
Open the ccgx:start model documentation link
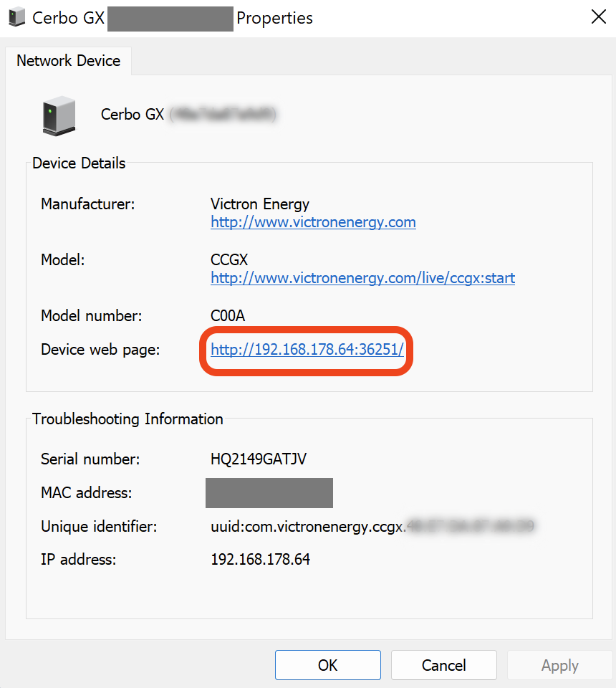click(362, 278)
